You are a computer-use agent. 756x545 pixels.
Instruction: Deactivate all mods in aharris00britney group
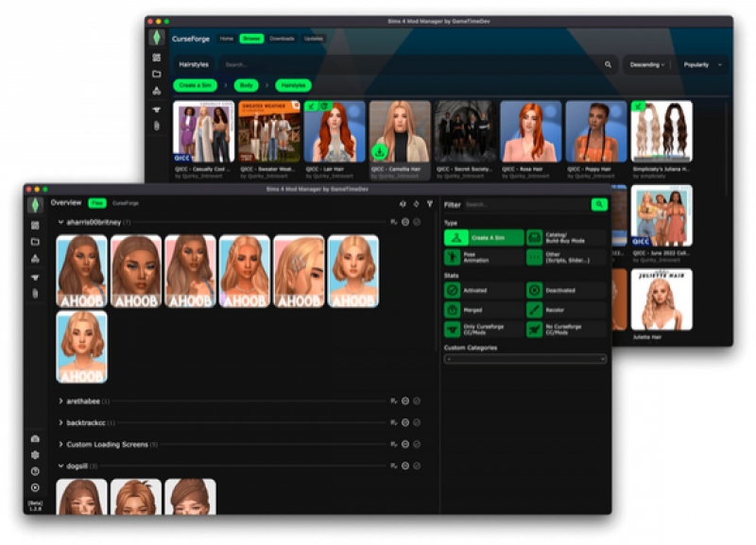click(405, 222)
